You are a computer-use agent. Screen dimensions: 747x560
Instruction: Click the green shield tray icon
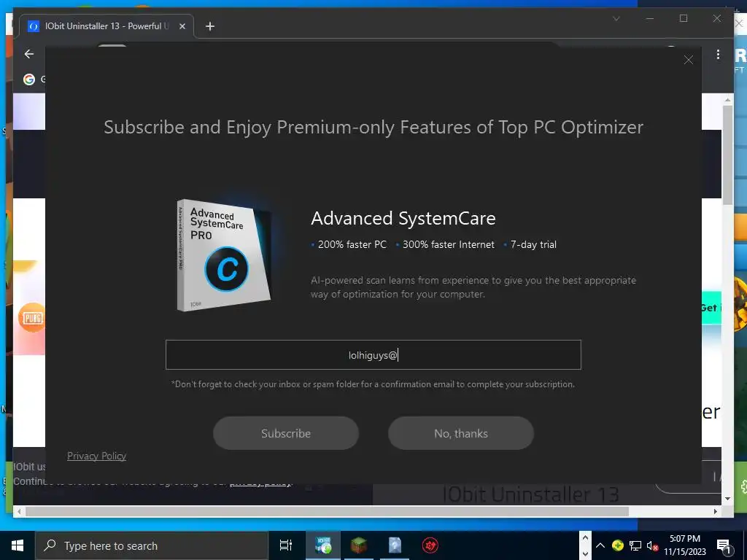(x=617, y=545)
